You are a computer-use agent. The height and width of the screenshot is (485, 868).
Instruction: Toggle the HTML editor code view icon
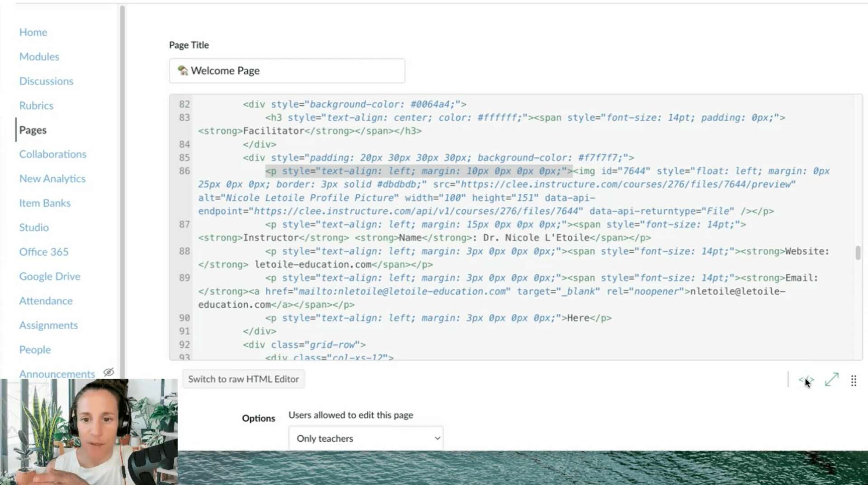point(806,380)
